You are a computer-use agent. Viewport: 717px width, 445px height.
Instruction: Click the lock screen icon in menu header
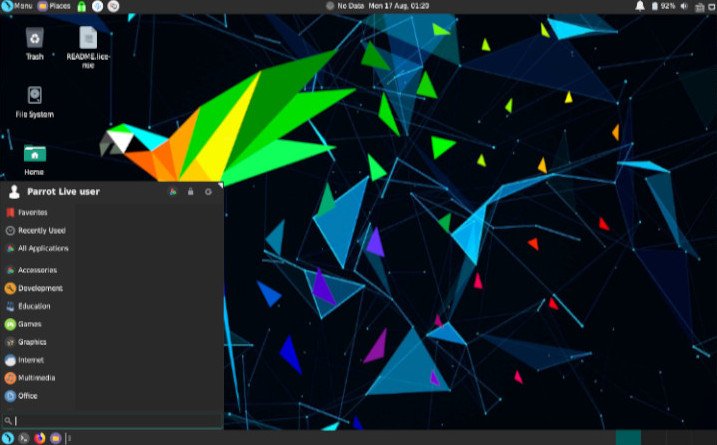(x=190, y=192)
